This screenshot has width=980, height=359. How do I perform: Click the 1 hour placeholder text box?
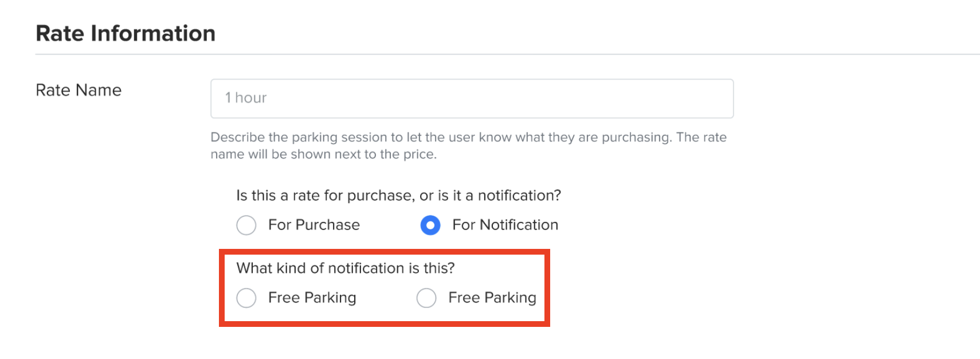click(472, 98)
